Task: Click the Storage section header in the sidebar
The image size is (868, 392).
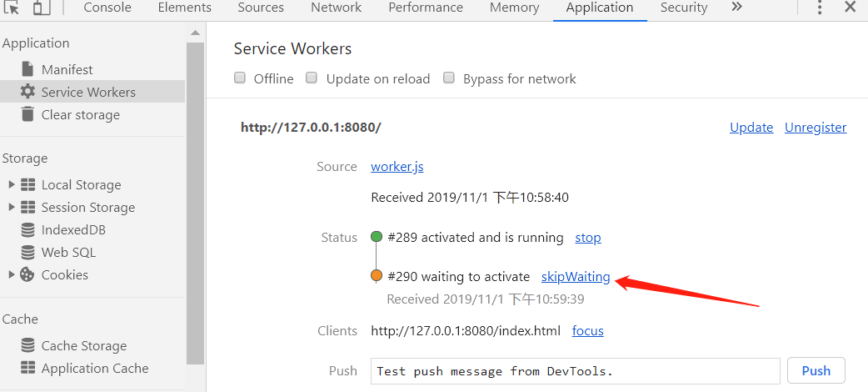Action: coord(25,158)
